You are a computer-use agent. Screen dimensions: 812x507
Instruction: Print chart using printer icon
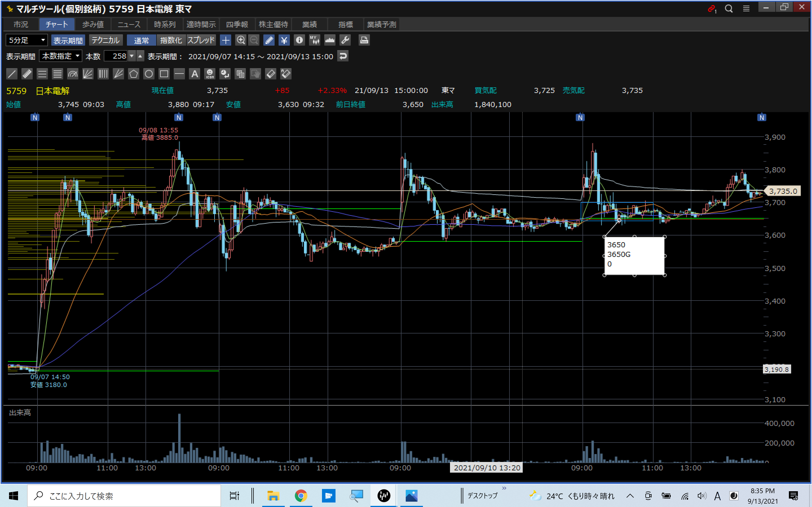[364, 40]
